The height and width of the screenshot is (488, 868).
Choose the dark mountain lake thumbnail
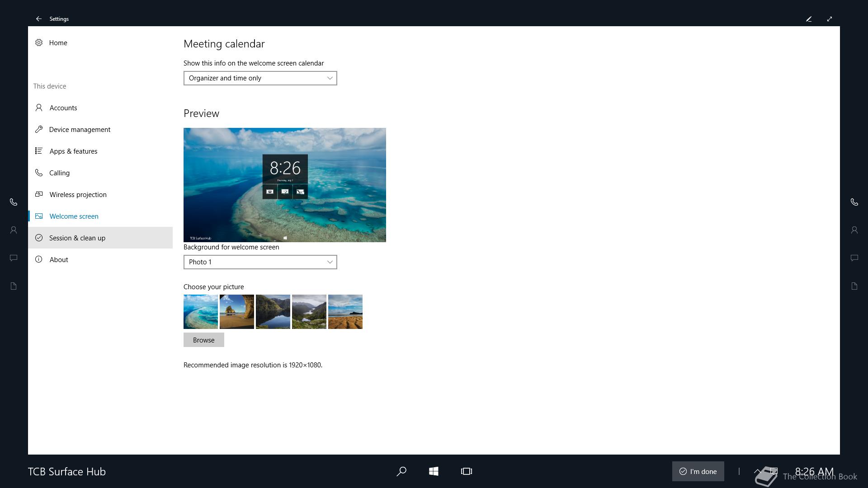pos(273,312)
